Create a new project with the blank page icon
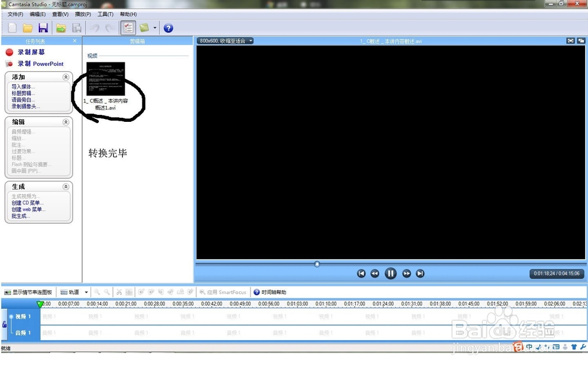 click(x=12, y=28)
